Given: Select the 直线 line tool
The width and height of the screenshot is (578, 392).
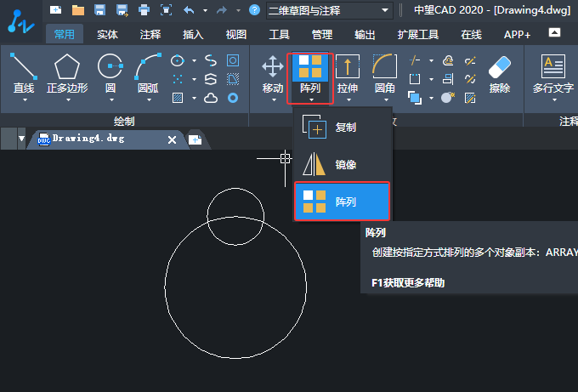Looking at the screenshot, I should tap(24, 72).
